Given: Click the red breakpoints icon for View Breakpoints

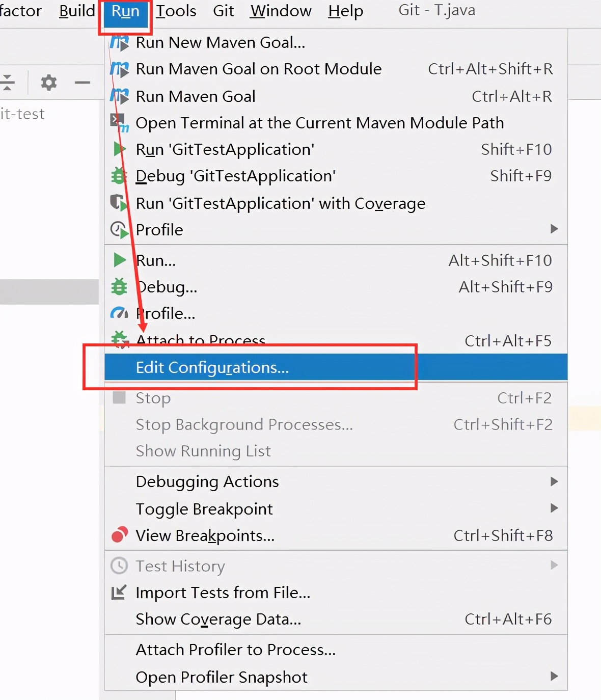Looking at the screenshot, I should click(119, 535).
